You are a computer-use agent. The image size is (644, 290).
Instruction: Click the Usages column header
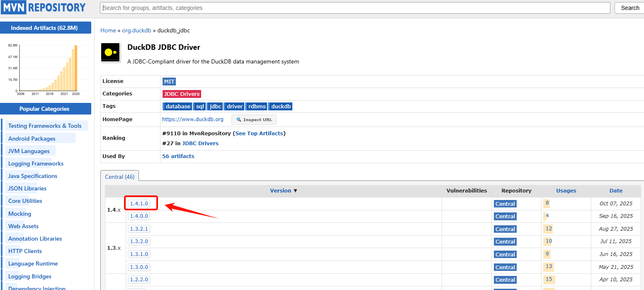pyautogui.click(x=566, y=191)
